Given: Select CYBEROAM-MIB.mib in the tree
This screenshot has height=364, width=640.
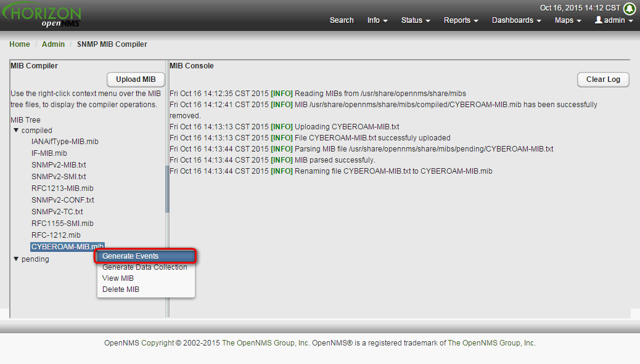Looking at the screenshot, I should (x=67, y=246).
